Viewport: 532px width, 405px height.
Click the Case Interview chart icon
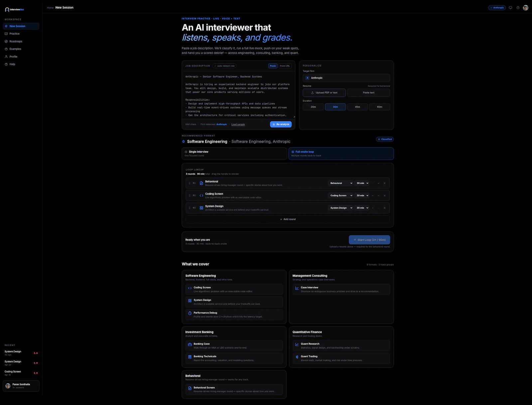[297, 288]
